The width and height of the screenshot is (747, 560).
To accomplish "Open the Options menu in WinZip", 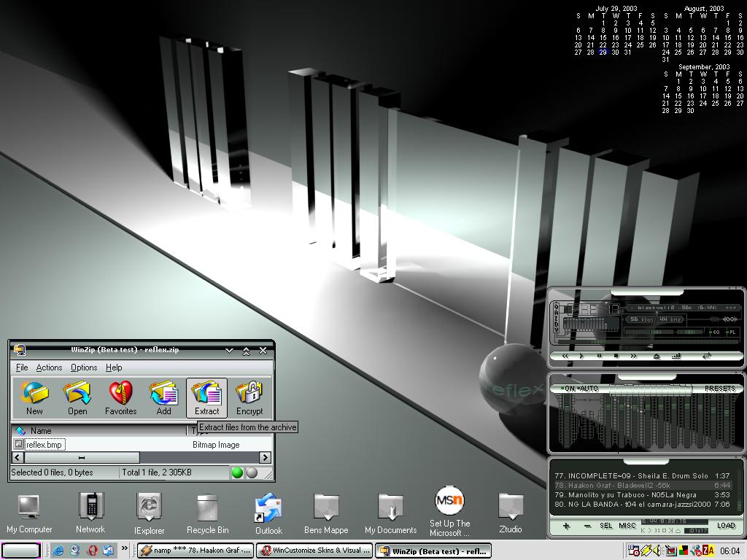I will pyautogui.click(x=84, y=367).
